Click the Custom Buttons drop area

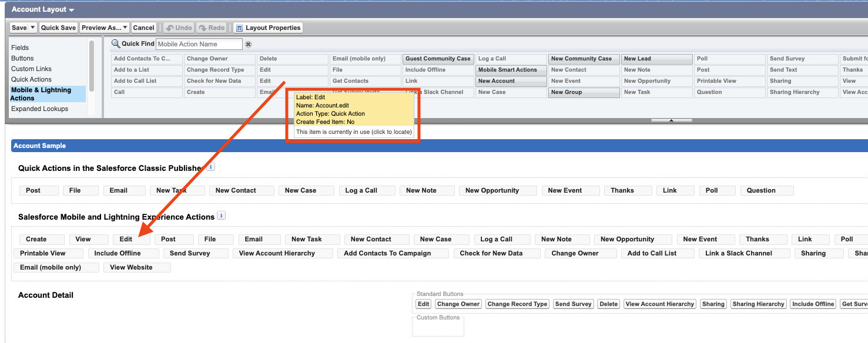click(x=438, y=327)
